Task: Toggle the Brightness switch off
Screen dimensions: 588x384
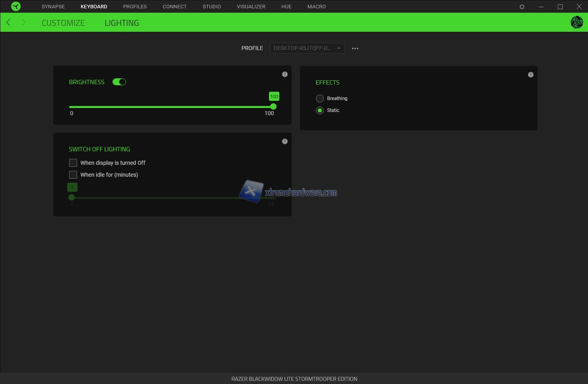Action: pos(119,82)
